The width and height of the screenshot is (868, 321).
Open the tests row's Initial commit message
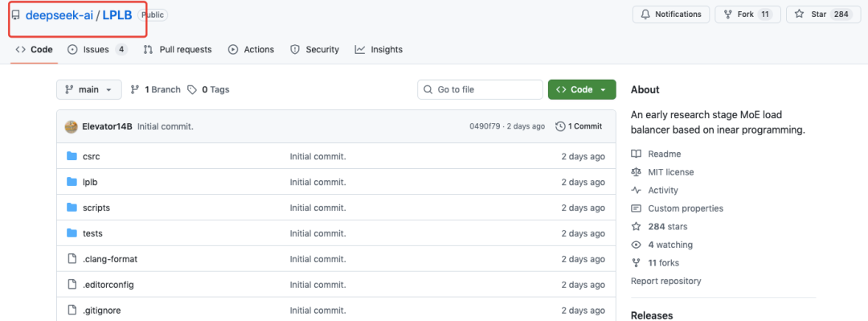click(x=317, y=233)
